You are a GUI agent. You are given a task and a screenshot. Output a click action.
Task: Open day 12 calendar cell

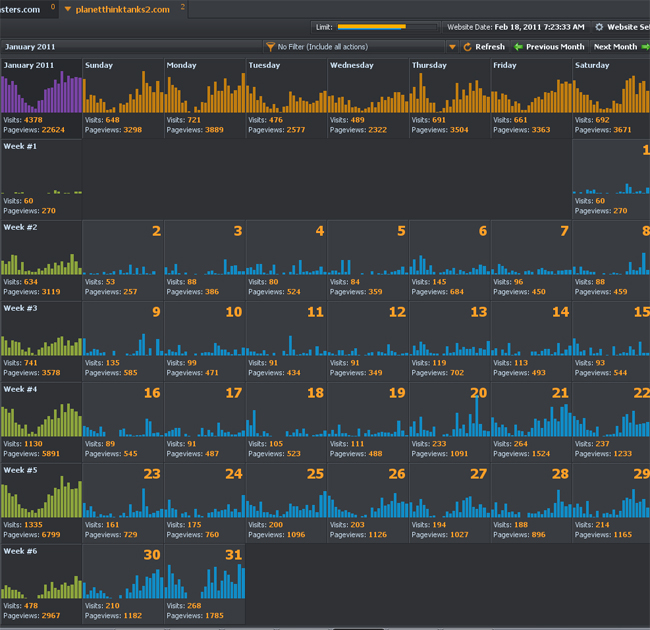pos(368,341)
